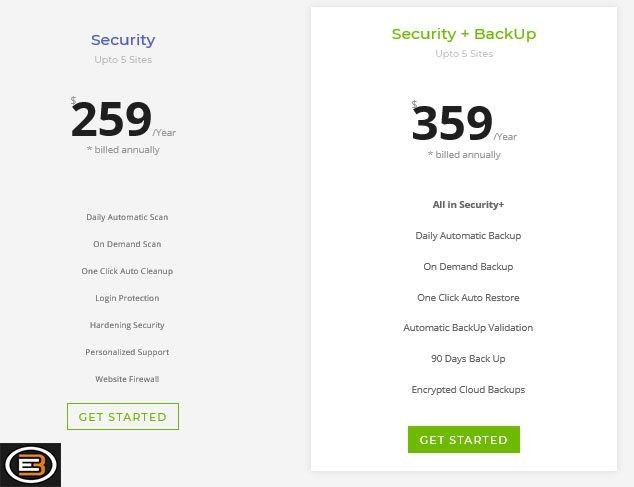The image size is (634, 487).
Task: Click the 359 price figure
Action: pos(452,123)
